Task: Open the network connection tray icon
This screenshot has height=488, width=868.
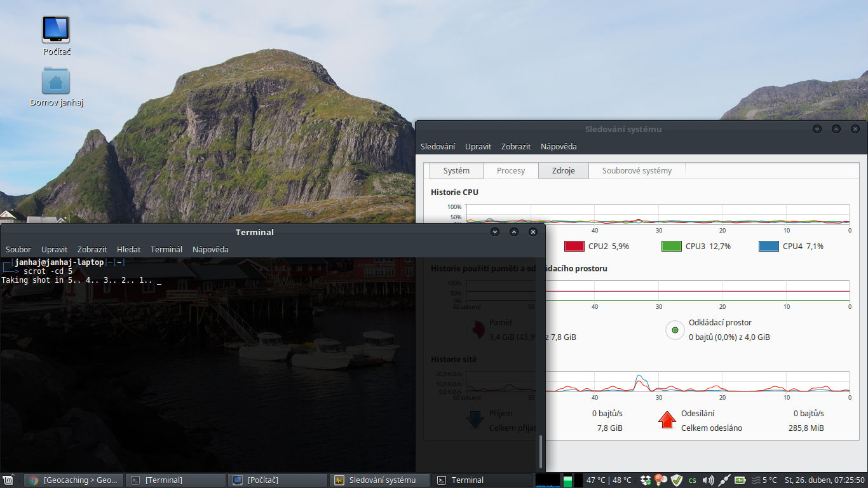Action: 724,480
